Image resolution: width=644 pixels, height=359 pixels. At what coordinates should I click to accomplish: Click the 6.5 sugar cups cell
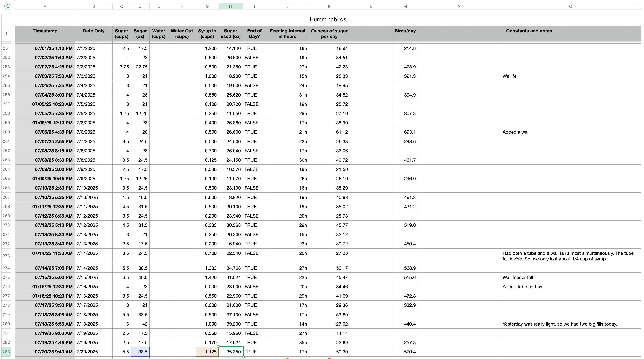[x=121, y=277]
